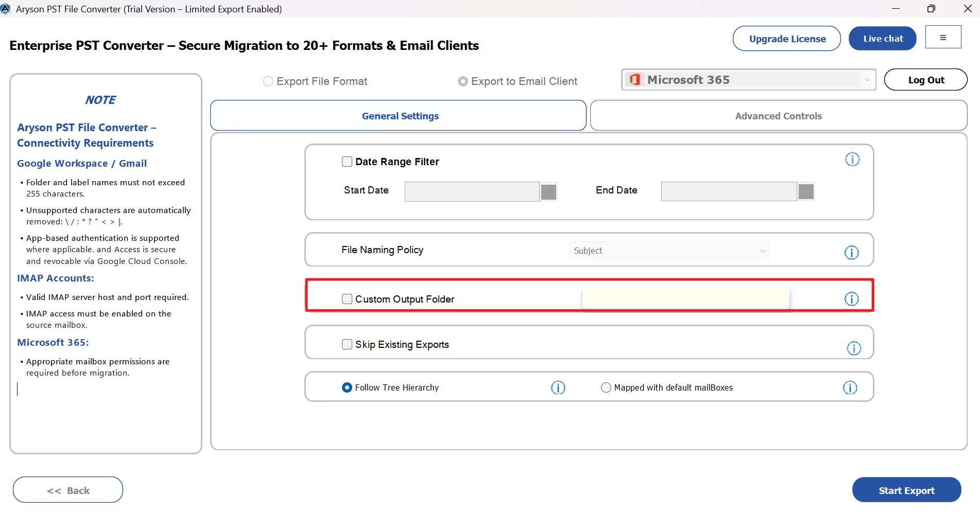The width and height of the screenshot is (980, 512).
Task: Select Mapped with default mailBoxes radio button
Action: (606, 387)
